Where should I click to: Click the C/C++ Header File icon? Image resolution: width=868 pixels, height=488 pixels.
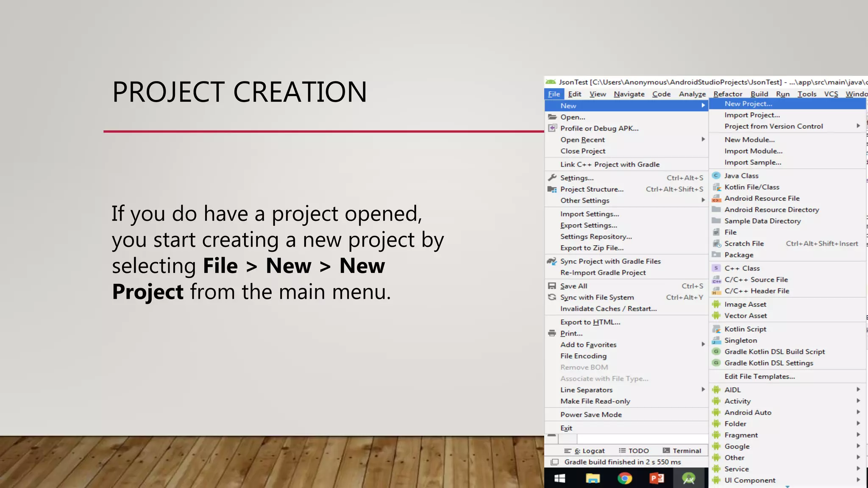coord(716,291)
